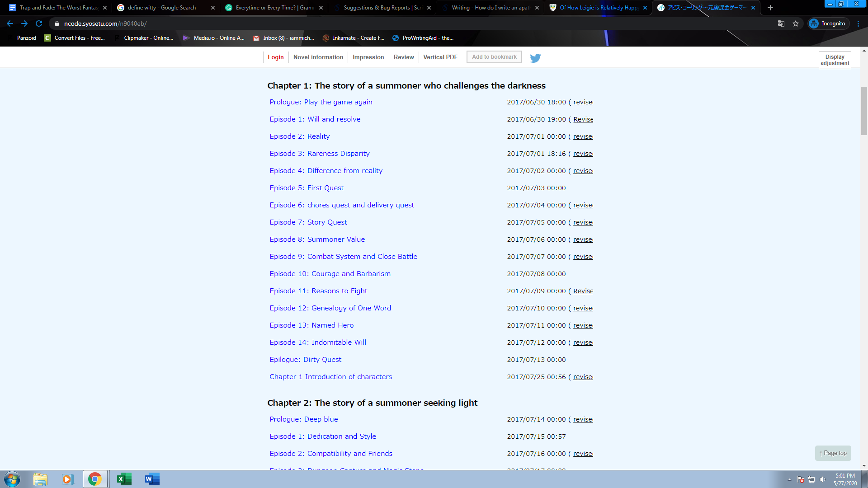The image size is (868, 488).
Task: Open the Novel information menu item
Action: point(318,57)
